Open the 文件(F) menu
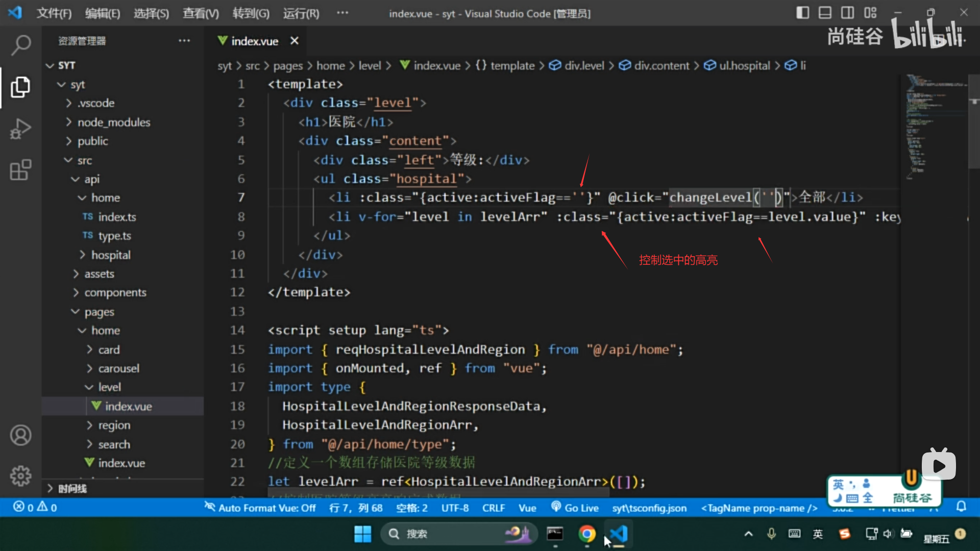 [x=54, y=13]
